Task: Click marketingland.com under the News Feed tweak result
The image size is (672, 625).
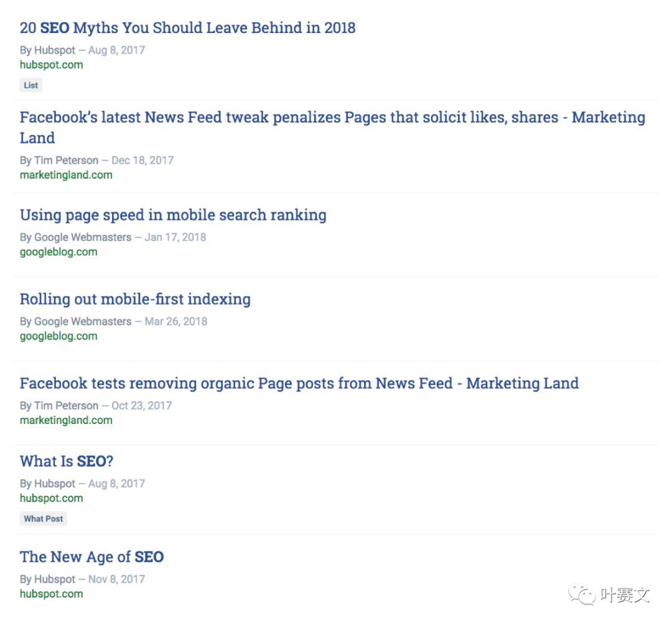Action: click(66, 175)
